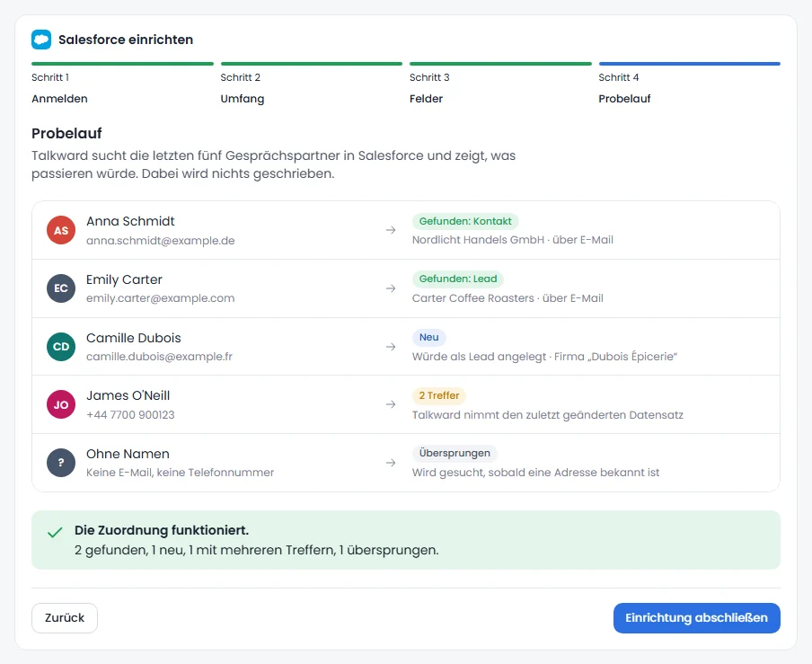
Task: Click the green checkmark in success banner
Action: tap(55, 533)
